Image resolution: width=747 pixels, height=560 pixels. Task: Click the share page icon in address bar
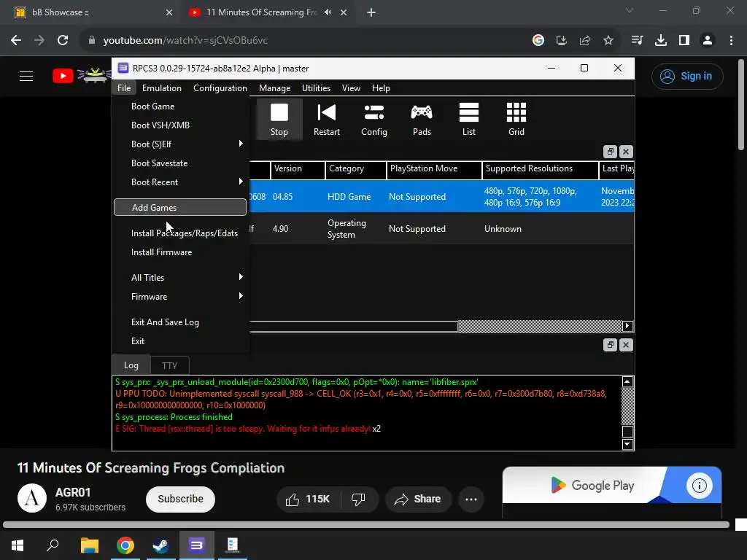pyautogui.click(x=585, y=41)
